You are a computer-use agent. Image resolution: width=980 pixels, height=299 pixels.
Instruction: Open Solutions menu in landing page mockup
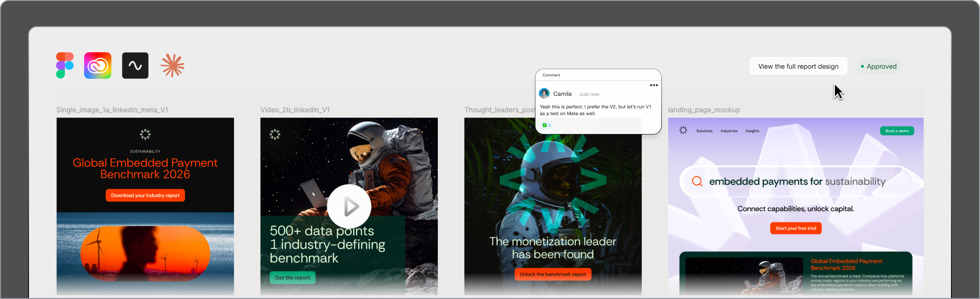click(704, 131)
